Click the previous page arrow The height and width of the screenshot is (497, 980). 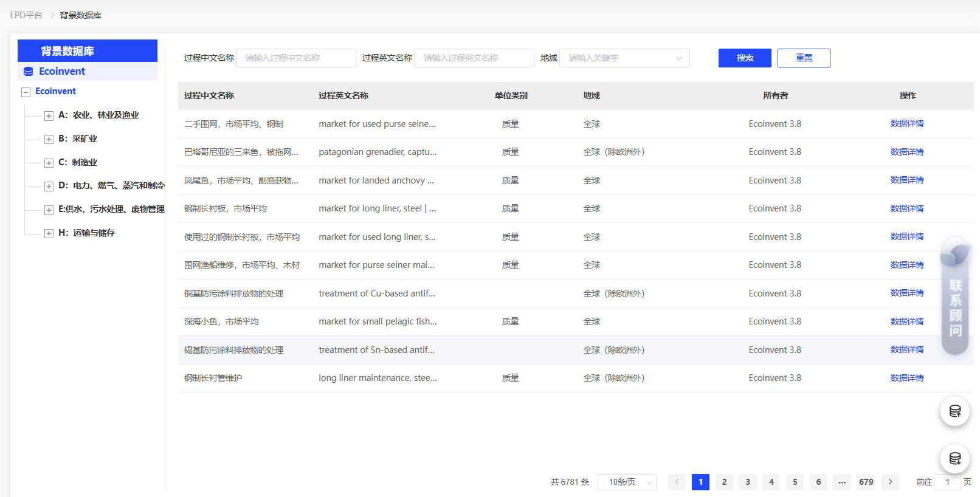[x=677, y=482]
